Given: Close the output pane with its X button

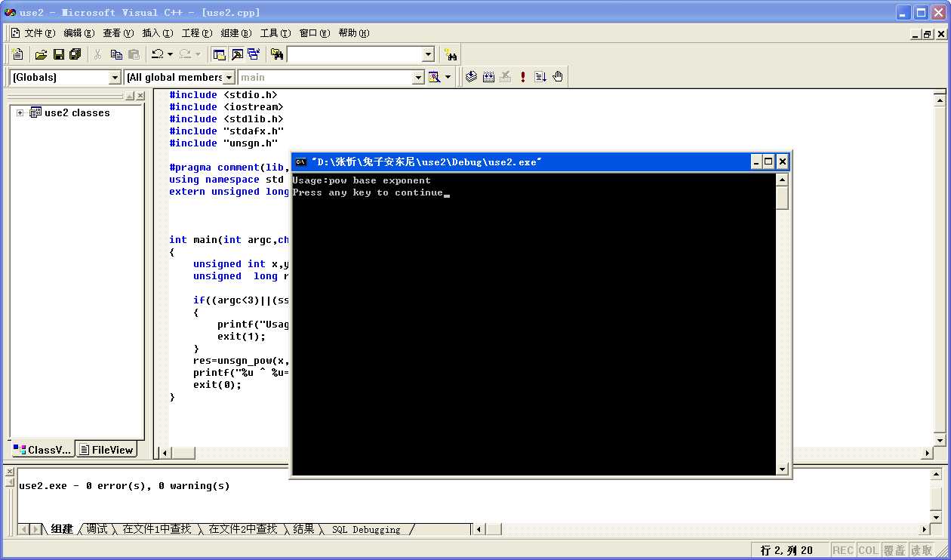Looking at the screenshot, I should pyautogui.click(x=10, y=472).
